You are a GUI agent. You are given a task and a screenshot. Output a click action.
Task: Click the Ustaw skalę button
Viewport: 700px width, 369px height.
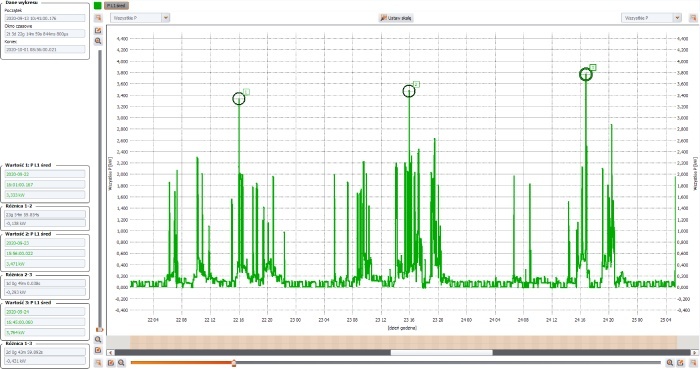[x=396, y=18]
